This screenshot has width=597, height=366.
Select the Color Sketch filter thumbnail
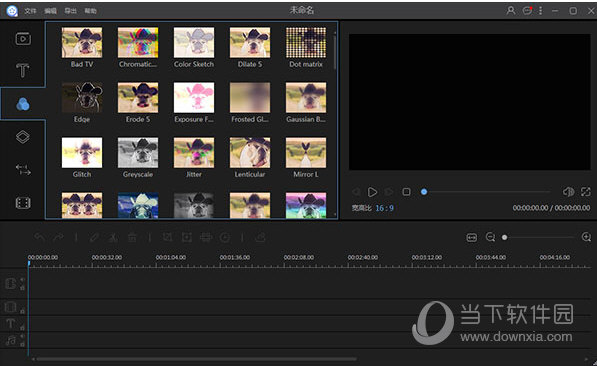[194, 42]
